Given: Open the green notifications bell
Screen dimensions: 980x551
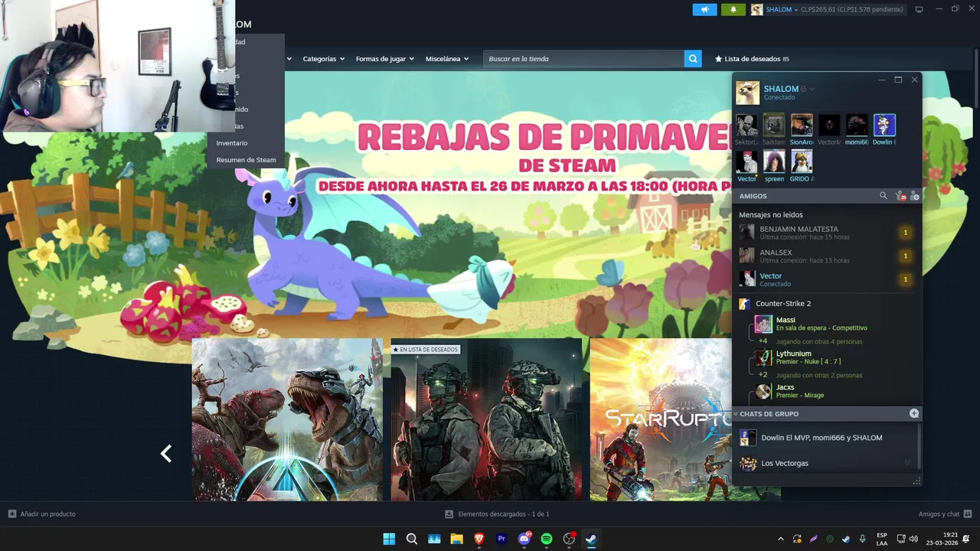Looking at the screenshot, I should (x=733, y=10).
